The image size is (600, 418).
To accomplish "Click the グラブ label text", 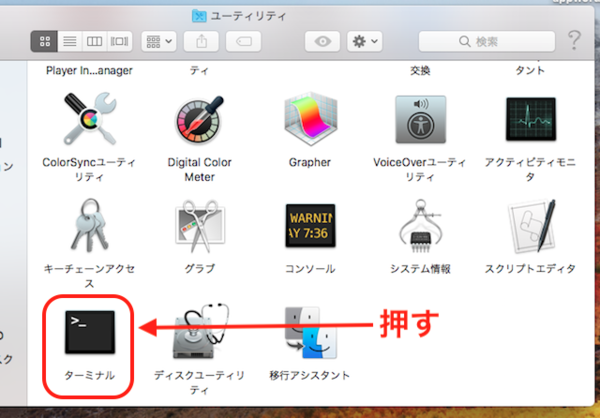I will (200, 269).
